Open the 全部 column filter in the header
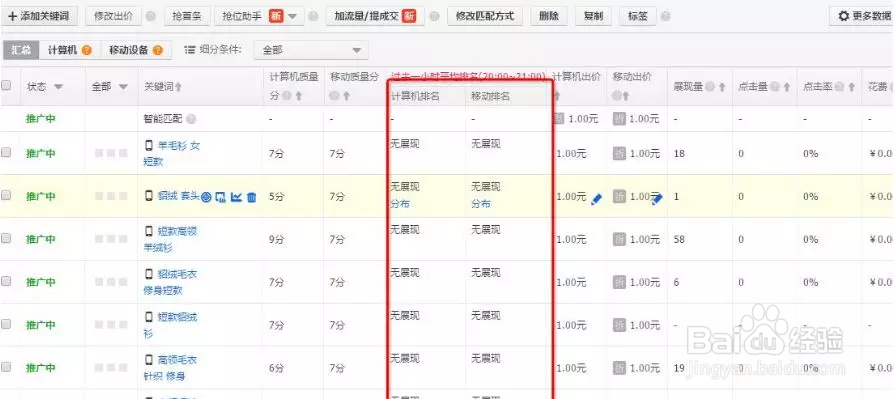The image size is (895, 399). [123, 87]
